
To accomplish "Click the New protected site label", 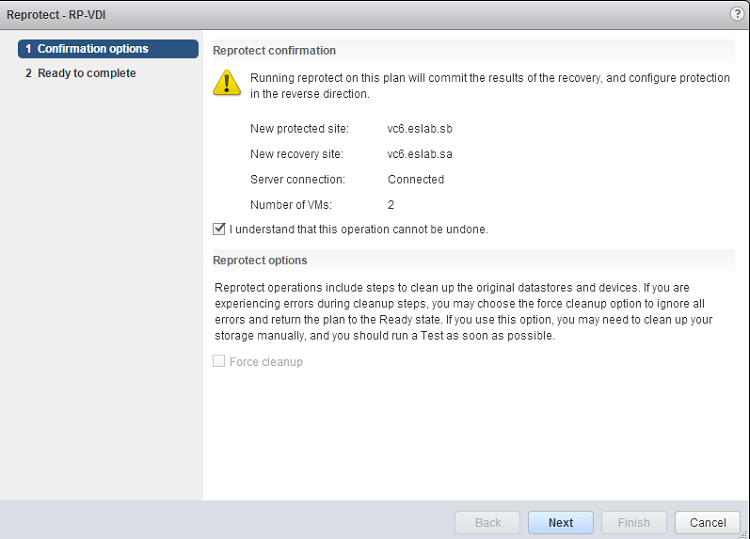I will (x=299, y=129).
